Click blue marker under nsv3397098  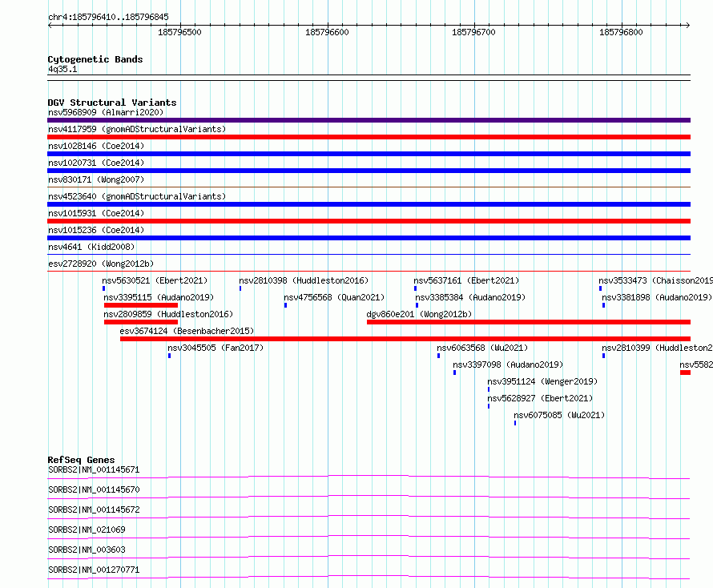point(454,373)
